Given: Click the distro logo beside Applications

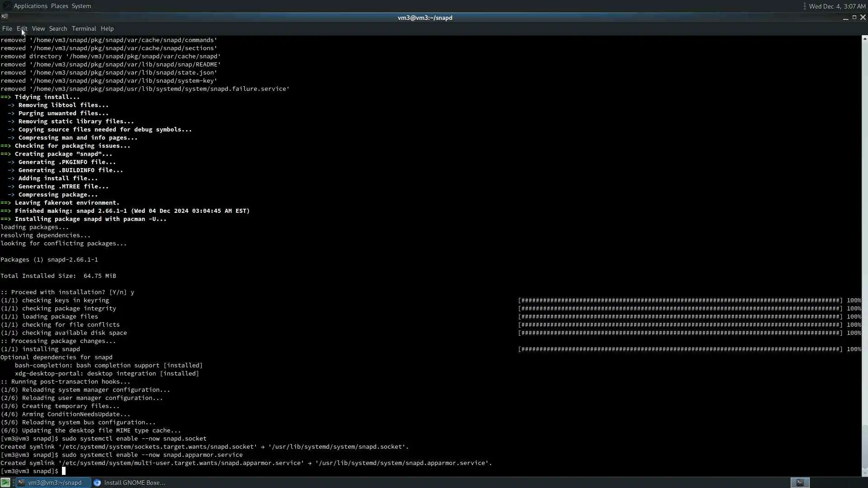Looking at the screenshot, I should (x=7, y=6).
